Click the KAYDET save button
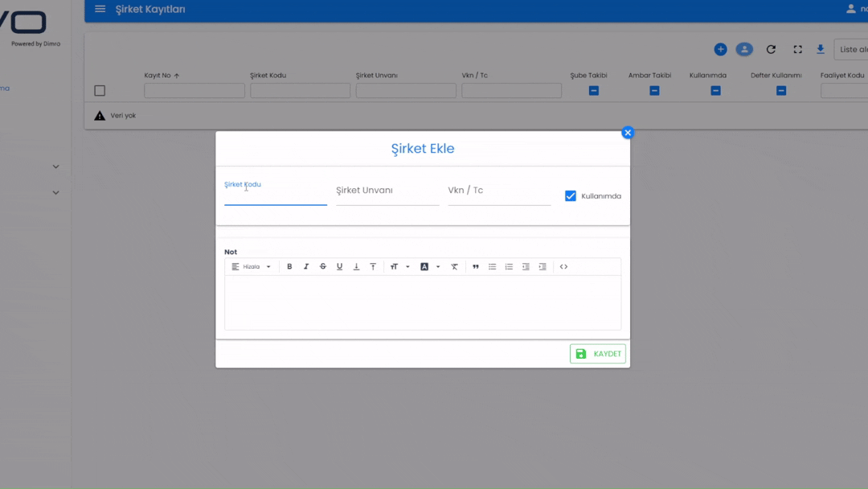This screenshot has height=489, width=868. coord(598,354)
